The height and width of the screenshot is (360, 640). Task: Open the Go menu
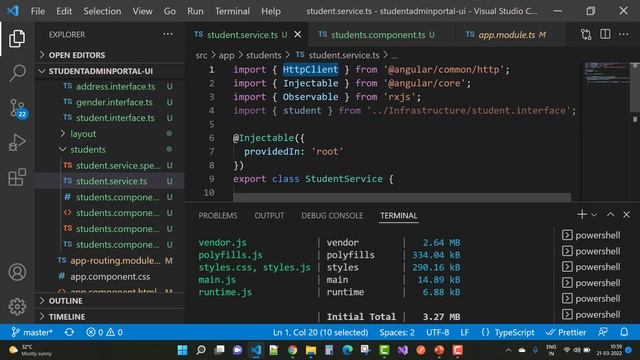(169, 11)
